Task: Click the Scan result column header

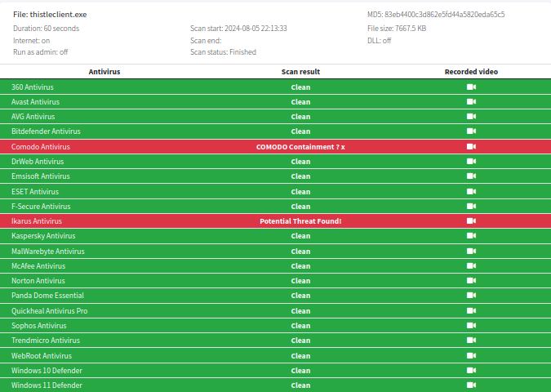Action: [300, 72]
